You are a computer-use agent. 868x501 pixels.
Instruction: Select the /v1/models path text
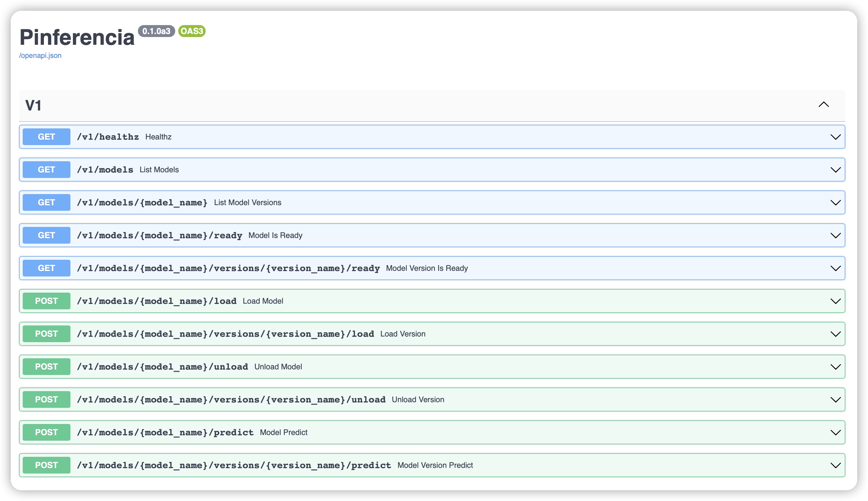[x=105, y=170]
